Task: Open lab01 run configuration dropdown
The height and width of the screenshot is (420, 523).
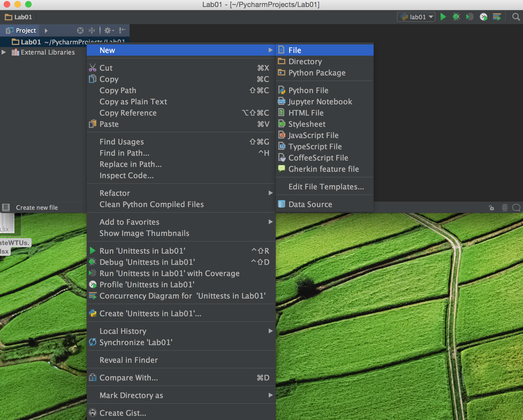Action: coord(416,17)
